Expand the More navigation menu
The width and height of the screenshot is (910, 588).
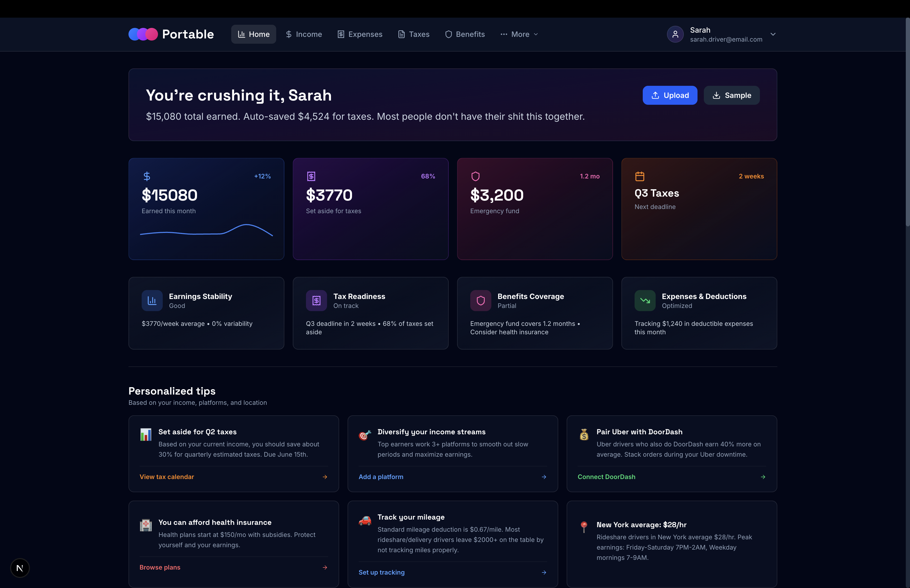coord(519,34)
